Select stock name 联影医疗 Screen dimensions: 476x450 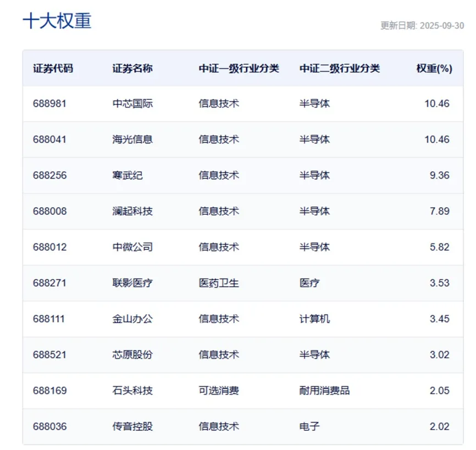(132, 283)
